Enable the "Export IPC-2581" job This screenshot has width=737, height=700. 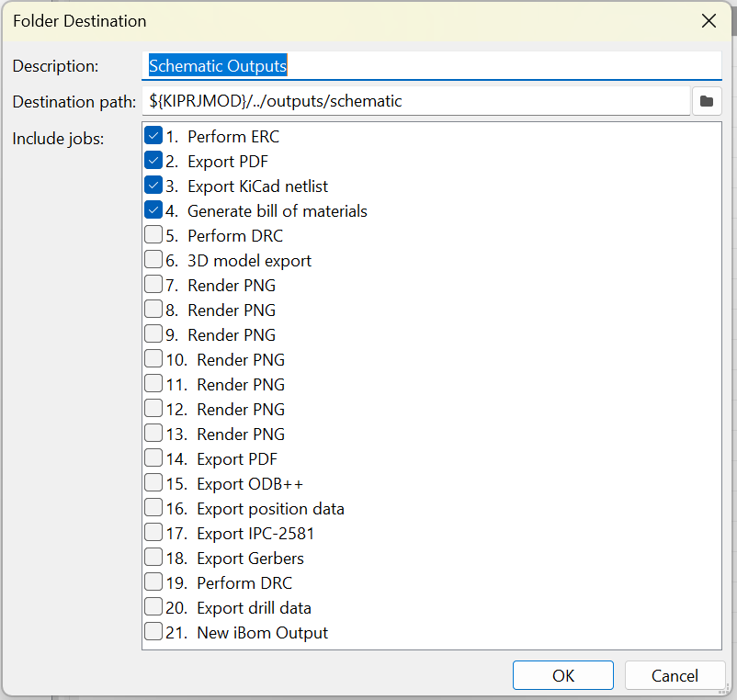[153, 533]
